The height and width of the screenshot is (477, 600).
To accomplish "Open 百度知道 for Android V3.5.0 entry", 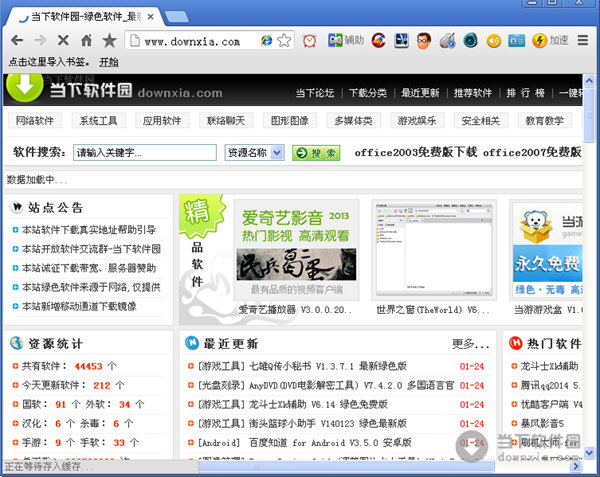I will [x=305, y=443].
